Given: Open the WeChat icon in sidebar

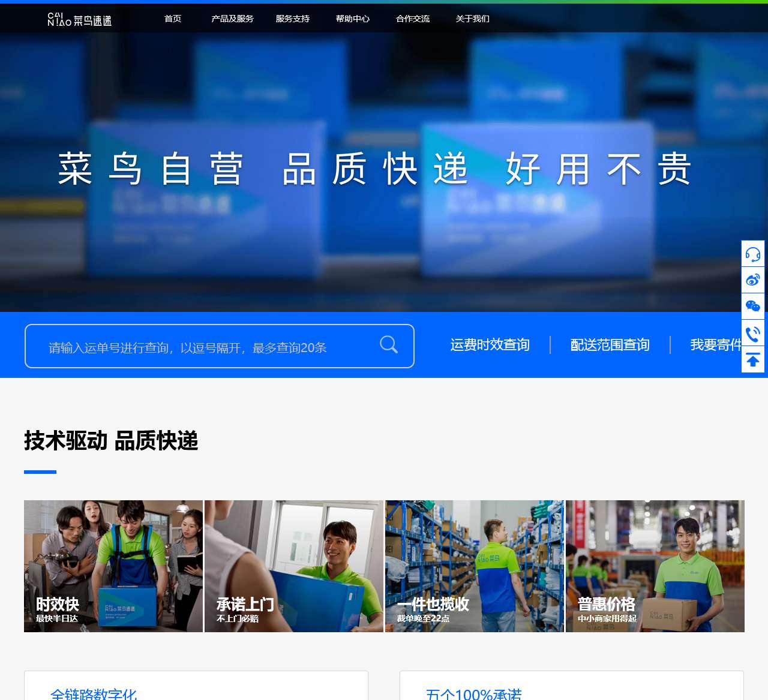Looking at the screenshot, I should pos(753,307).
